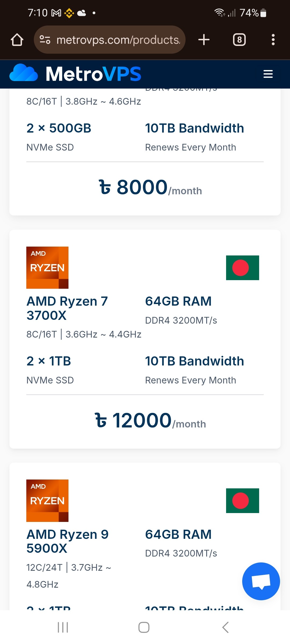Image resolution: width=290 pixels, height=644 pixels.
Task: Select the ৳ 8000/month price
Action: click(x=150, y=187)
